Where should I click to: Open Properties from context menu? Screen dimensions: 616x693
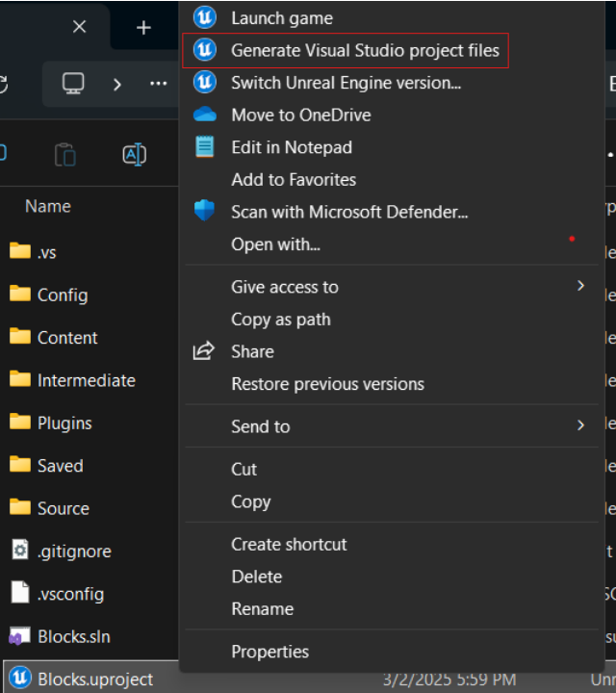click(270, 652)
